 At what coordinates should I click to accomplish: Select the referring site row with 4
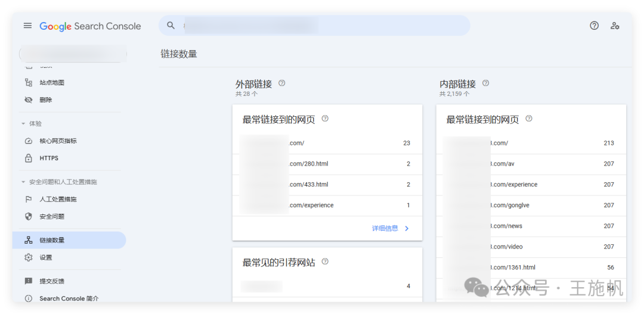tap(327, 287)
